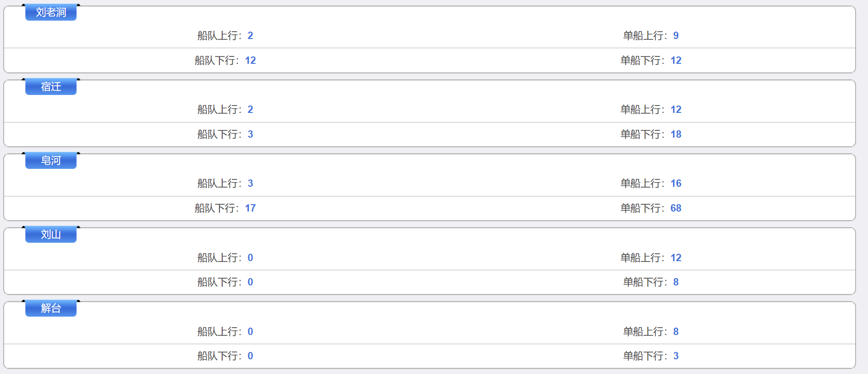Open 宿迁 单船下行 count 18
This screenshot has width=868, height=374.
676,134
